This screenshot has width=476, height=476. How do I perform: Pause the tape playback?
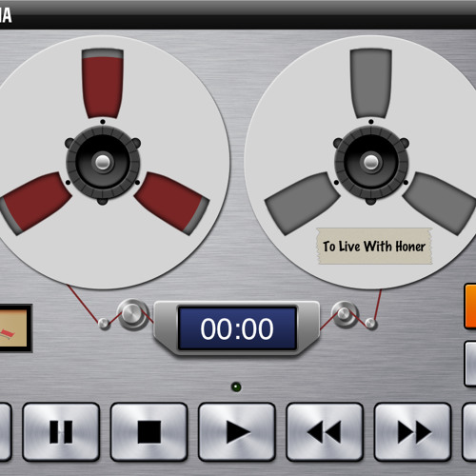pos(61,432)
